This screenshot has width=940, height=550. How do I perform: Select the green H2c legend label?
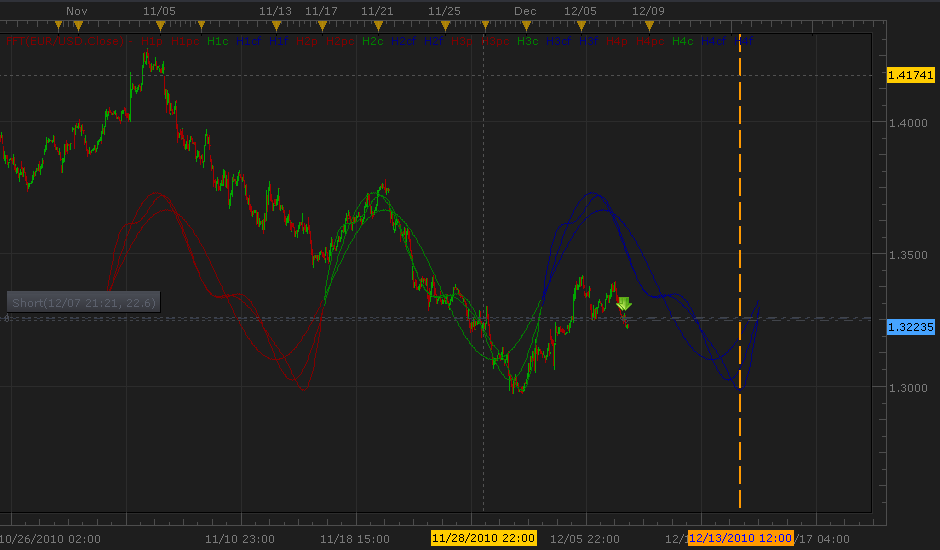tap(372, 41)
